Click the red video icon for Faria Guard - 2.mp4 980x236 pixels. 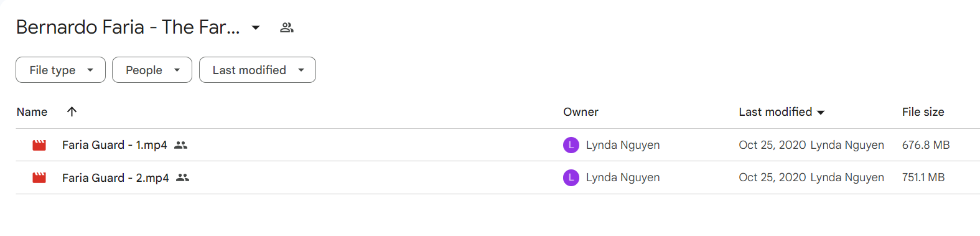pyautogui.click(x=39, y=177)
